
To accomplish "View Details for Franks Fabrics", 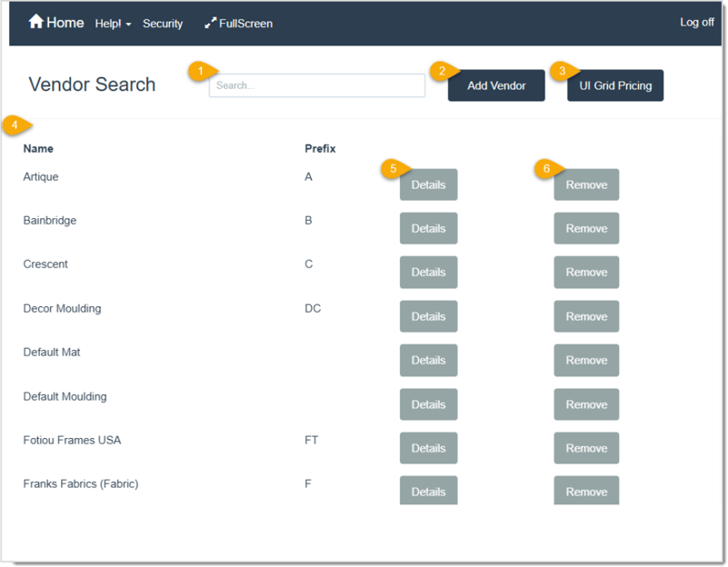I will coord(428,491).
